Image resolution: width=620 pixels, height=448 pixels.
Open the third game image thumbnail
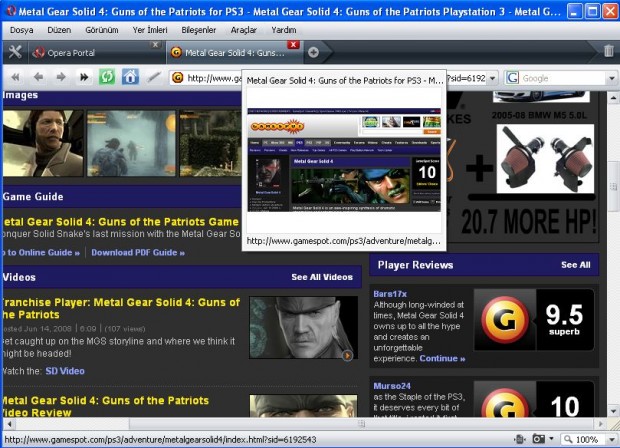(x=210, y=143)
